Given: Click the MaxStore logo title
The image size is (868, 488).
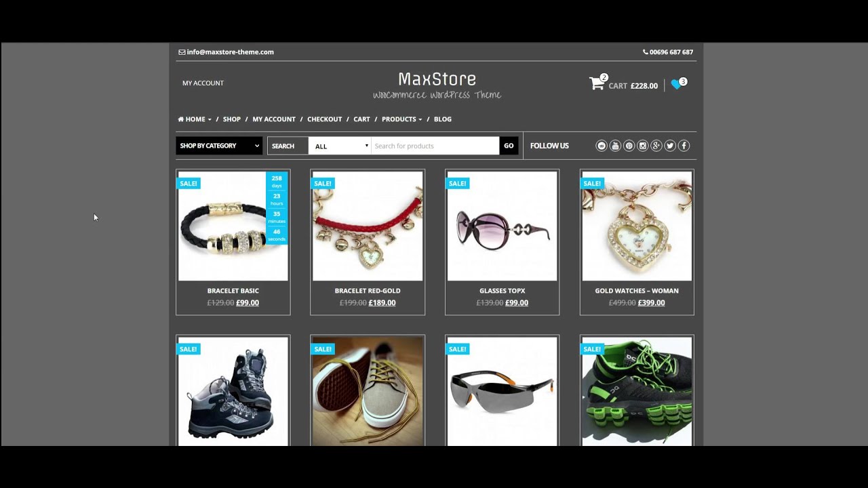Looking at the screenshot, I should point(437,79).
